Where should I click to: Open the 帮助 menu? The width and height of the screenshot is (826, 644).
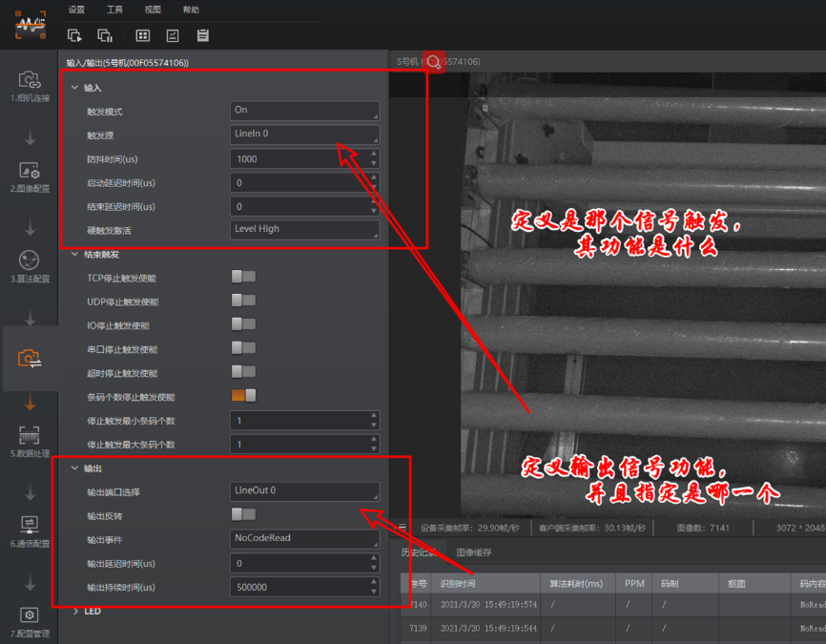(191, 10)
